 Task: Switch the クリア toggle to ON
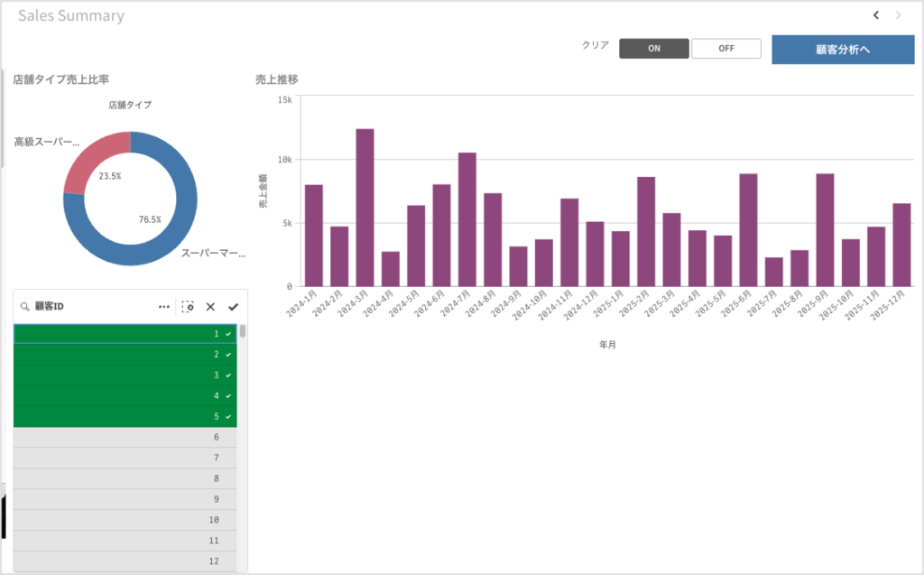(654, 49)
